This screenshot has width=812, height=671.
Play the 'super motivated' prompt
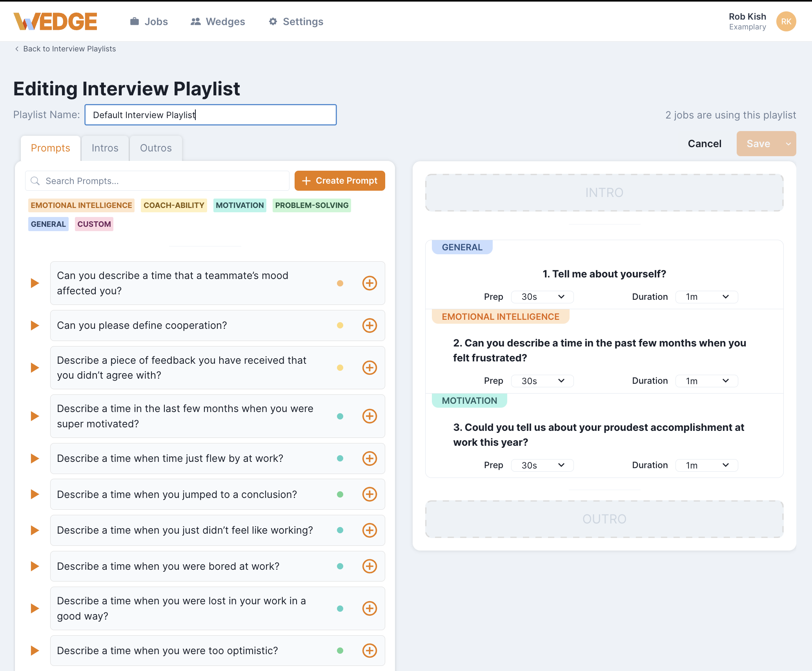point(35,416)
